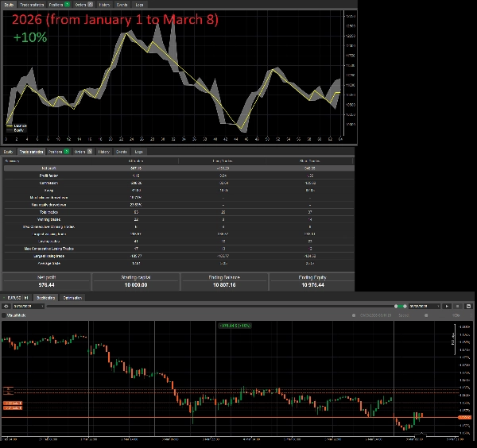
Task: Click the green +976.44 profit label on price chart
Action: (x=235, y=326)
